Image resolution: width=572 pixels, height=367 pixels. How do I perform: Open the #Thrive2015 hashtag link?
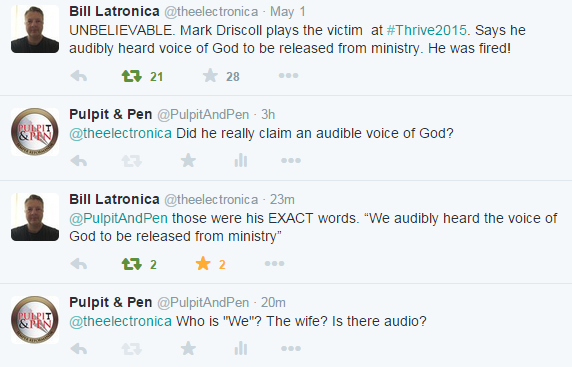[x=426, y=30]
